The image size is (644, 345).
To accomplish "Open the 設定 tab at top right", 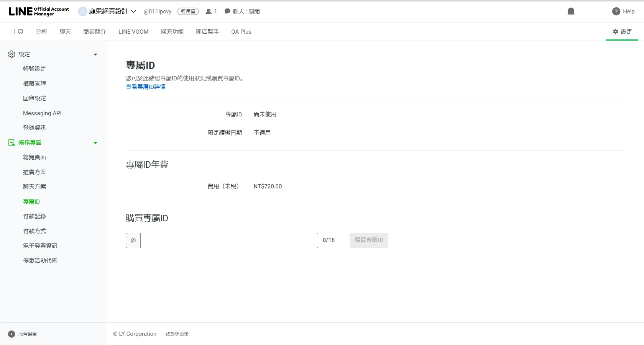I will point(622,32).
